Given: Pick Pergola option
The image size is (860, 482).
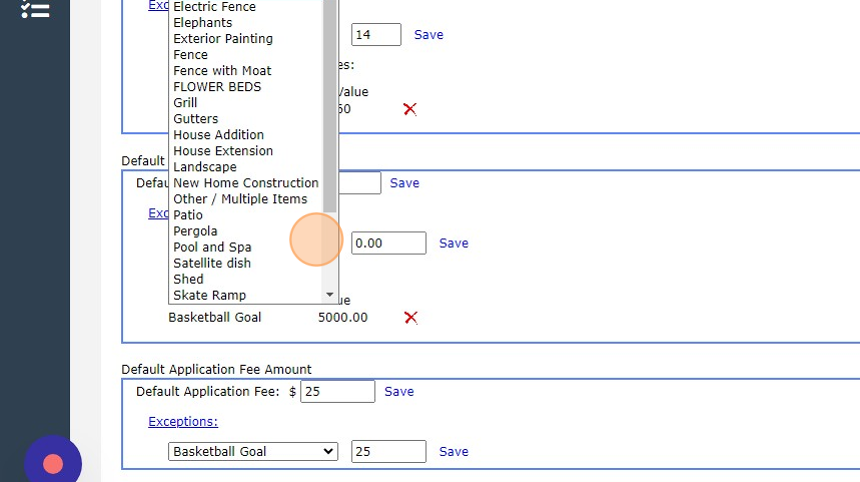Looking at the screenshot, I should [195, 231].
